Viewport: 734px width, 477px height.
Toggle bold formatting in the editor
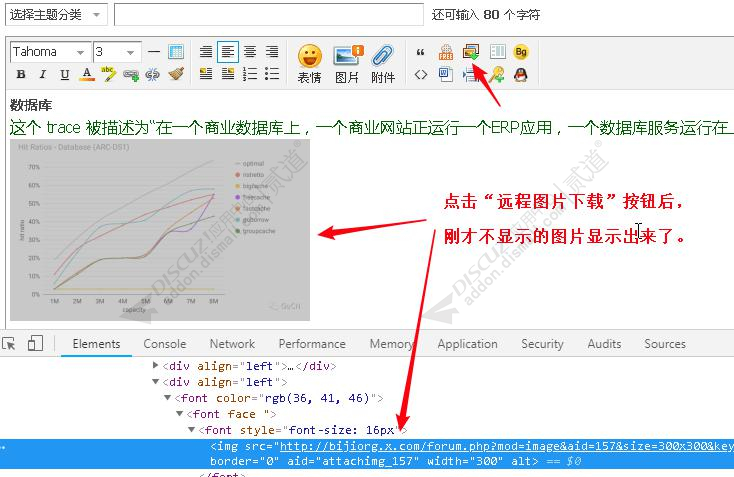[x=21, y=74]
